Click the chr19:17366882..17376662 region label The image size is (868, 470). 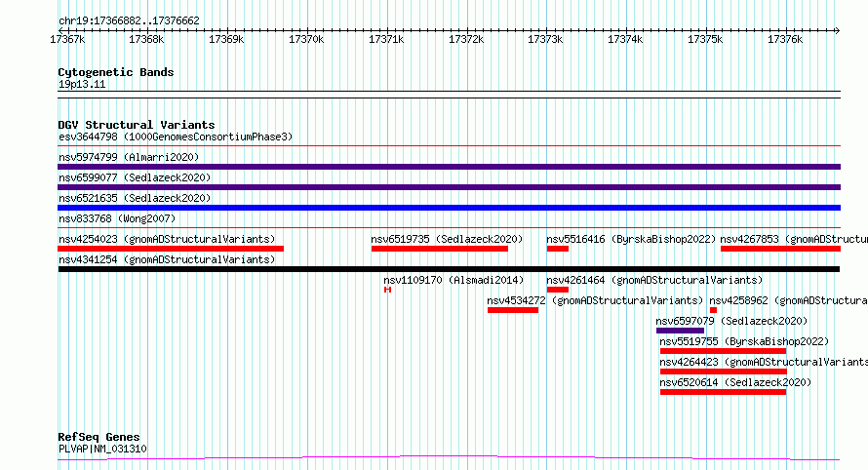point(129,21)
